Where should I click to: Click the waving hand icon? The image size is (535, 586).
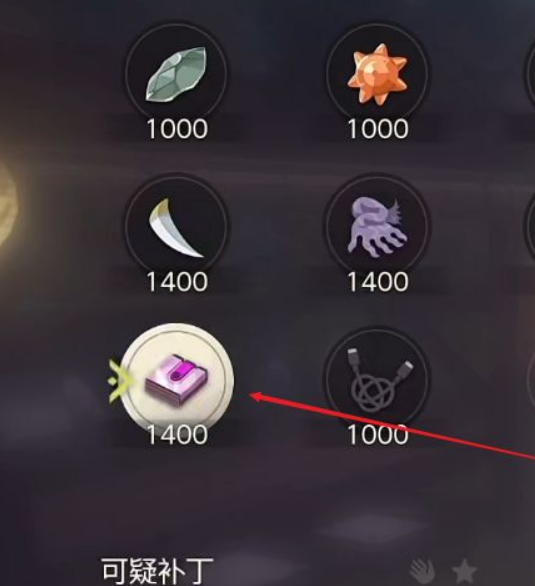click(x=423, y=571)
